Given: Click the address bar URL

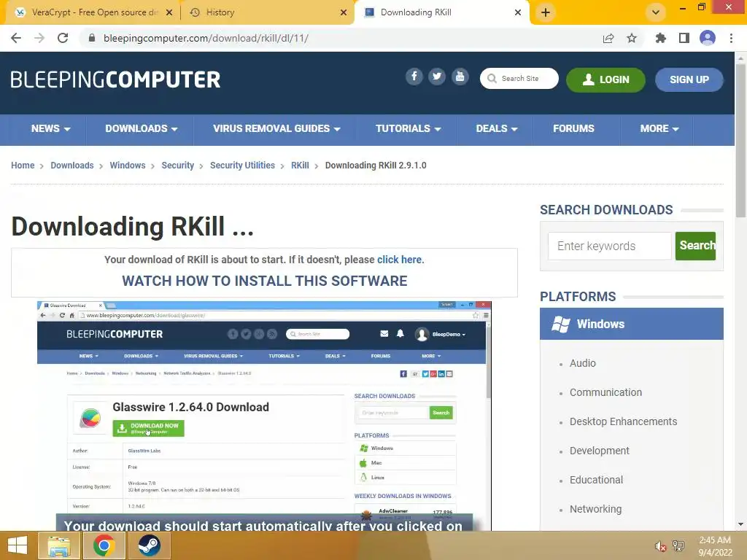Looking at the screenshot, I should (x=206, y=38).
